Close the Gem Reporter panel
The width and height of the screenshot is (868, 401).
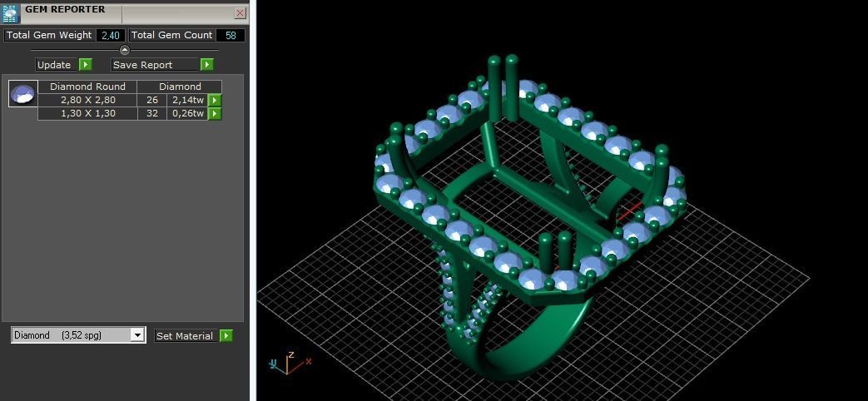point(241,13)
